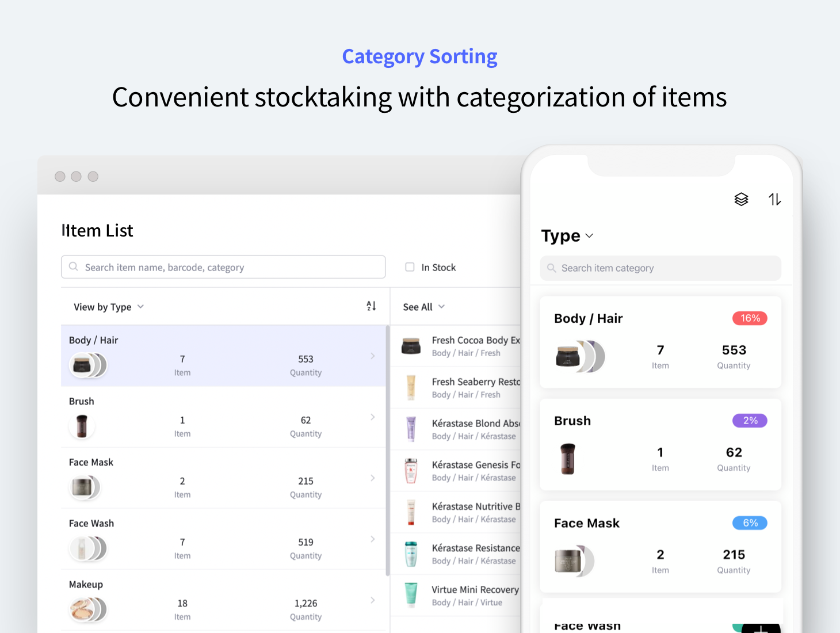Open the category layers icon on the phone
The height and width of the screenshot is (633, 840).
[741, 199]
